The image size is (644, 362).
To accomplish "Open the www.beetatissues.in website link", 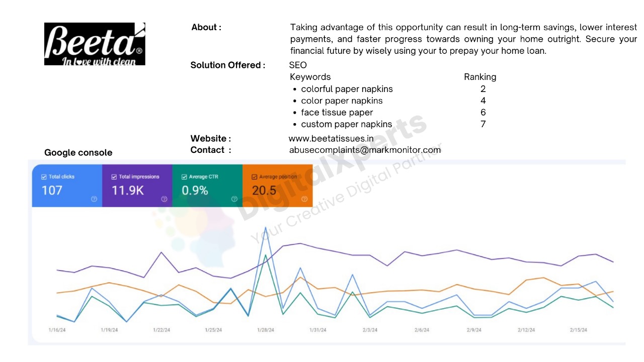I will coord(331,138).
